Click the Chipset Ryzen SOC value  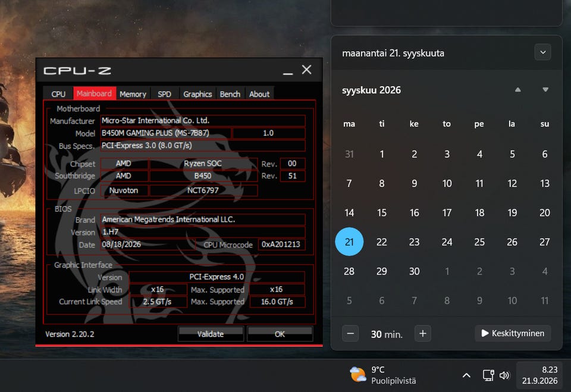coord(203,164)
